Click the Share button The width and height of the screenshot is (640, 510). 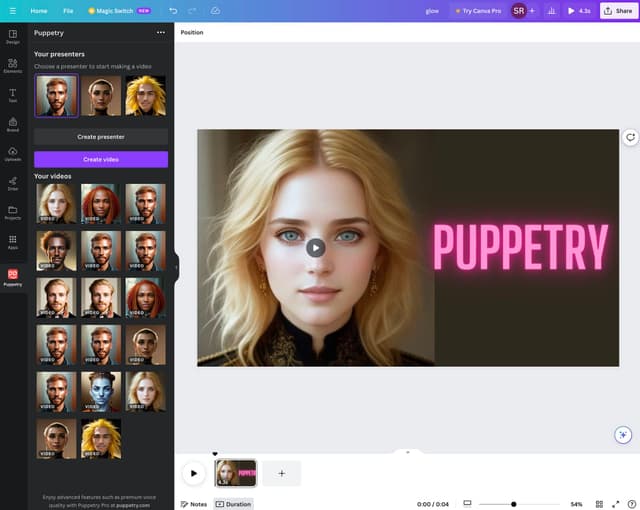click(618, 11)
